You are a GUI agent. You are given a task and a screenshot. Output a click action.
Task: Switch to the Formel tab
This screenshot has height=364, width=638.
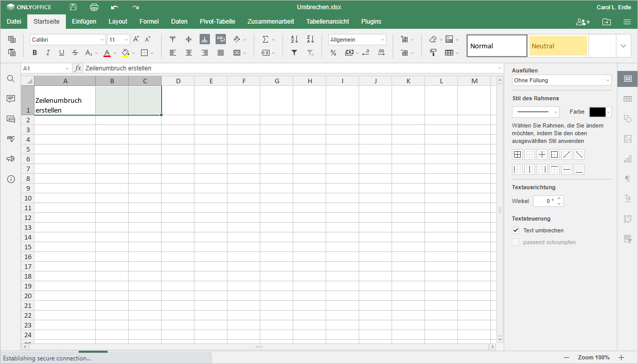(149, 22)
